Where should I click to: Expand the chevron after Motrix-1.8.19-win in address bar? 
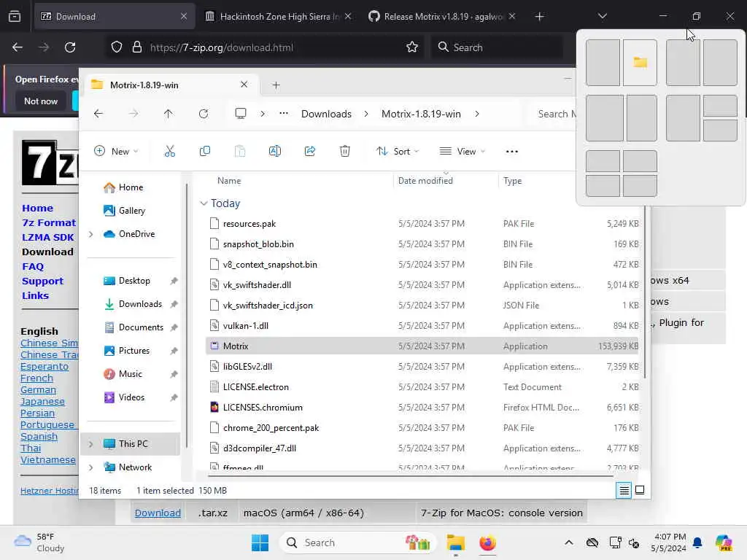tap(477, 114)
